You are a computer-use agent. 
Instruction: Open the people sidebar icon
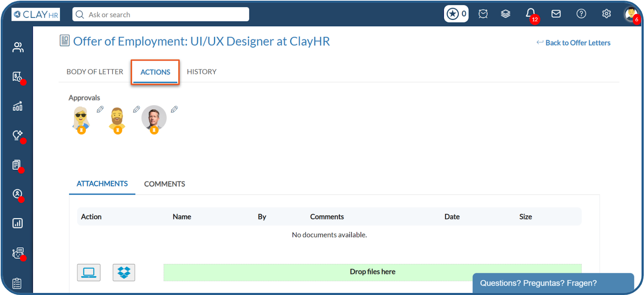(x=18, y=48)
